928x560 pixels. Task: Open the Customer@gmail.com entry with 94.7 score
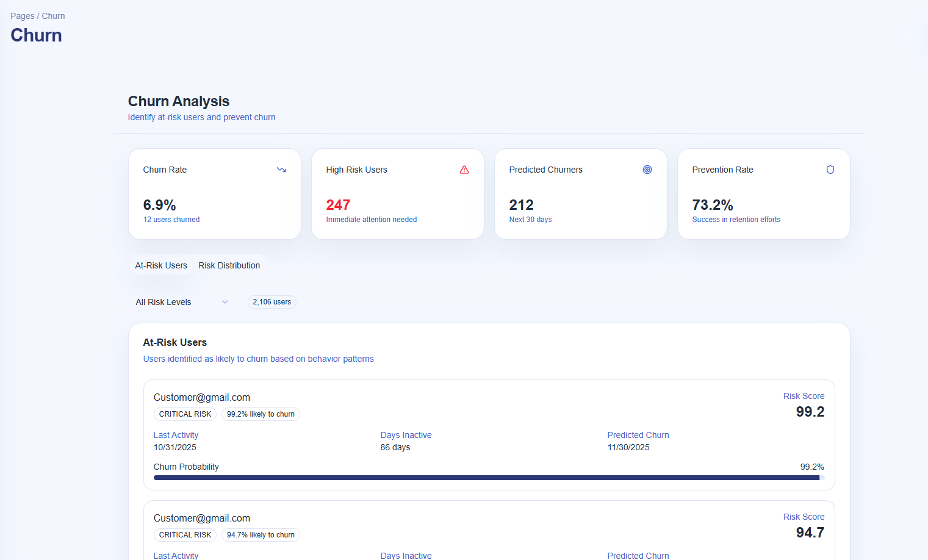tap(202, 518)
